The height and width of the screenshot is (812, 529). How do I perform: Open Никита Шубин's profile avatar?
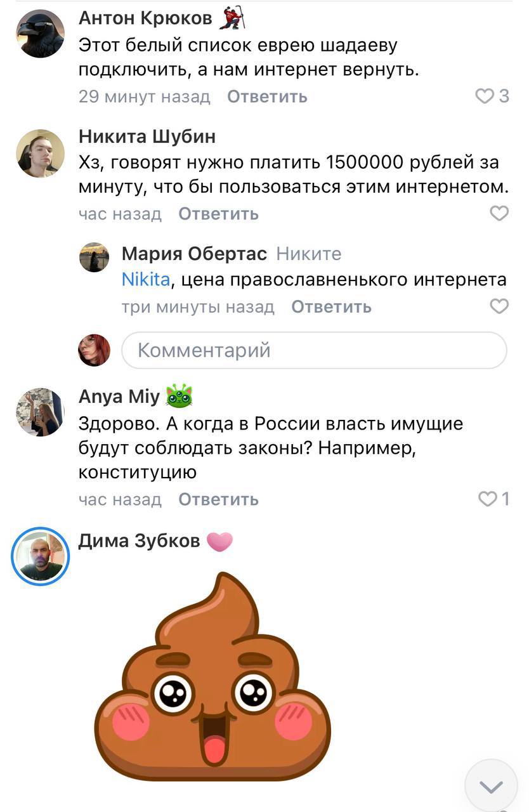pos(41,154)
